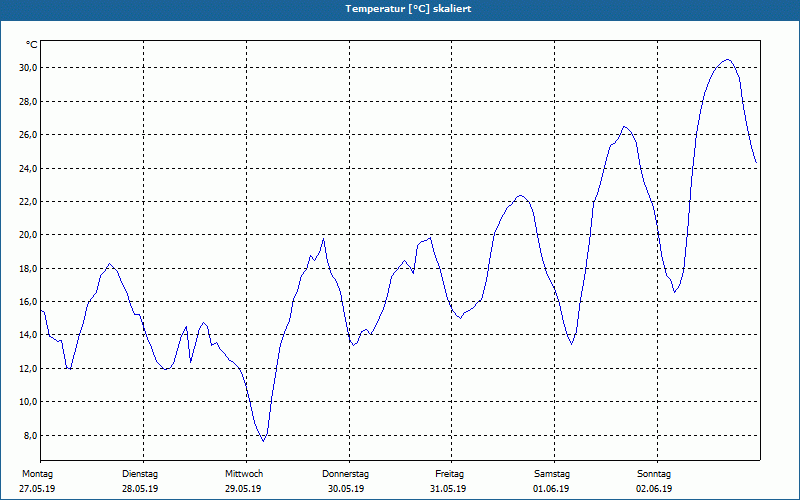Image resolution: width=800 pixels, height=500 pixels.
Task: Click the 18,0 y-axis label
Action: coord(28,268)
